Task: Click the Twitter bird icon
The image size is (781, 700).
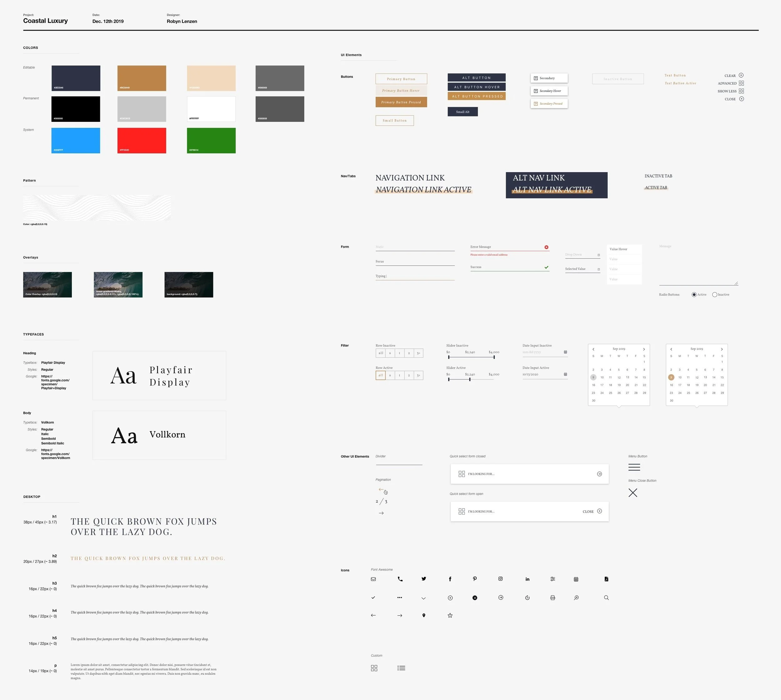Action: 424,579
